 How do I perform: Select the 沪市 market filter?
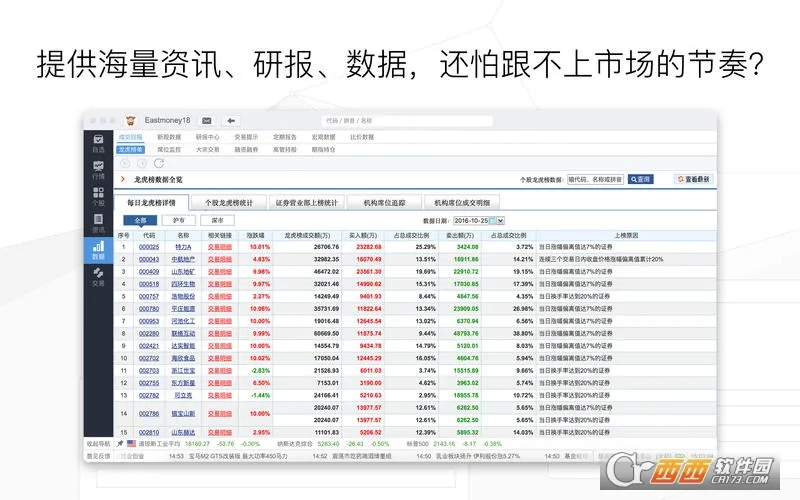[179, 220]
